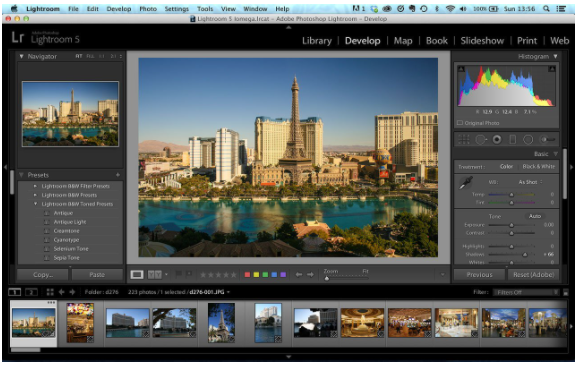Apply the Sepia Tone preset
Viewport: 580px width, 368px height.
(x=66, y=258)
